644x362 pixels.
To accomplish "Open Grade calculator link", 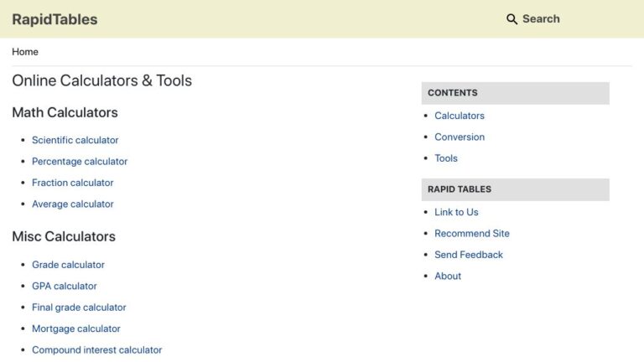I will pos(68,265).
